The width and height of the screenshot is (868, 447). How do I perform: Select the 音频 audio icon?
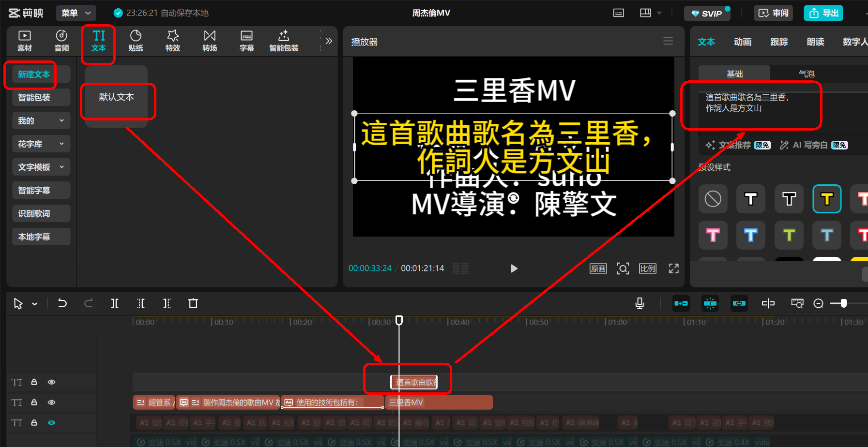click(61, 41)
